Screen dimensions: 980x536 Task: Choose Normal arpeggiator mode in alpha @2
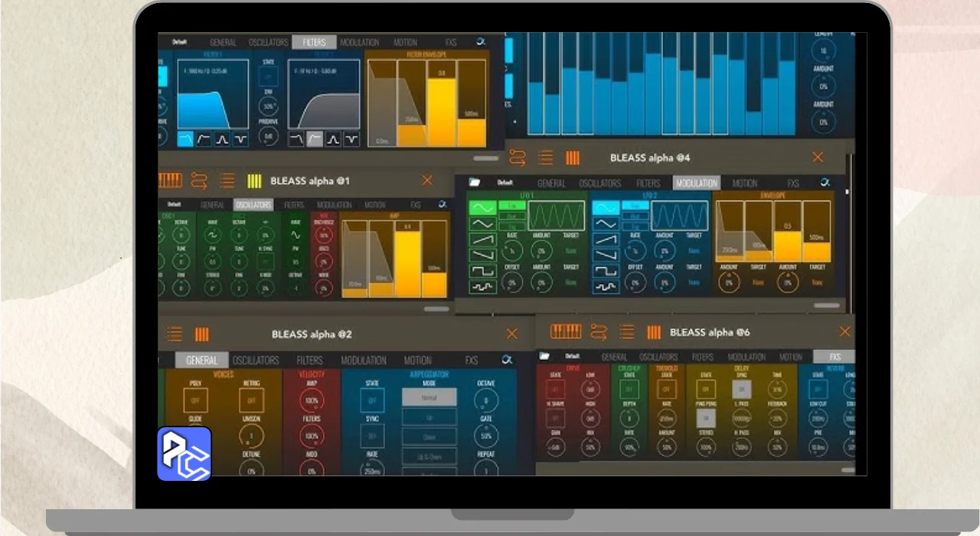click(429, 397)
